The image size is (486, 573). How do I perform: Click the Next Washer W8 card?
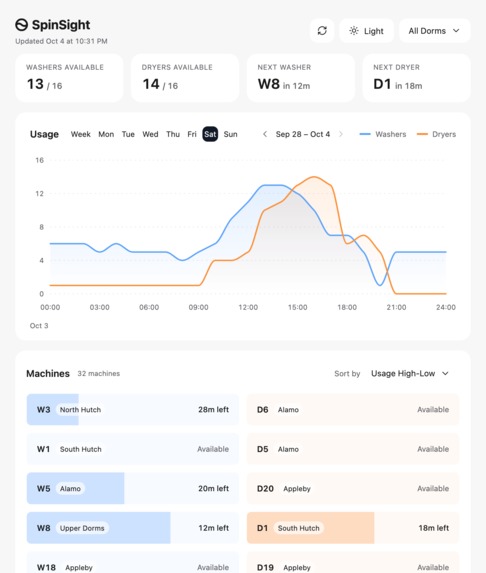[301, 78]
